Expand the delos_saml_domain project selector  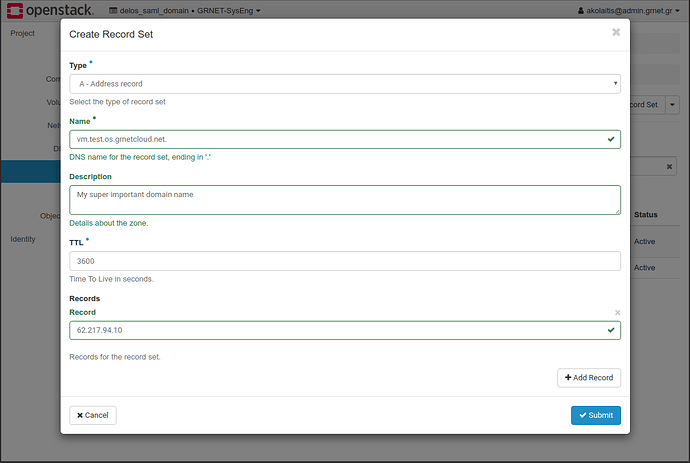(x=190, y=11)
